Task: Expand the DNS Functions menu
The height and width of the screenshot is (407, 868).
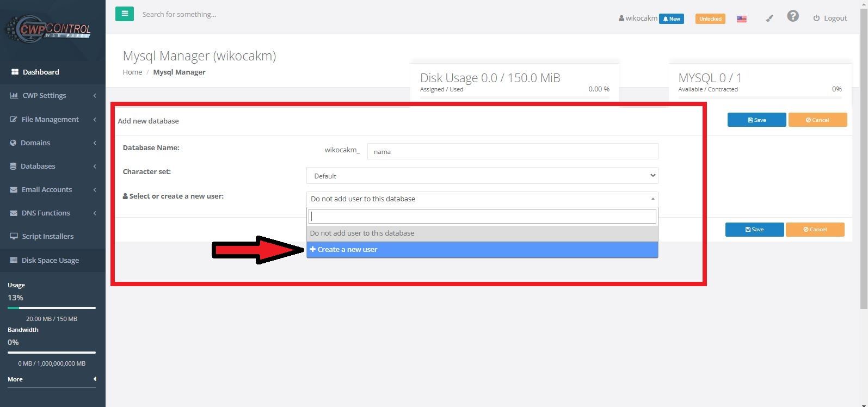Action: click(53, 213)
